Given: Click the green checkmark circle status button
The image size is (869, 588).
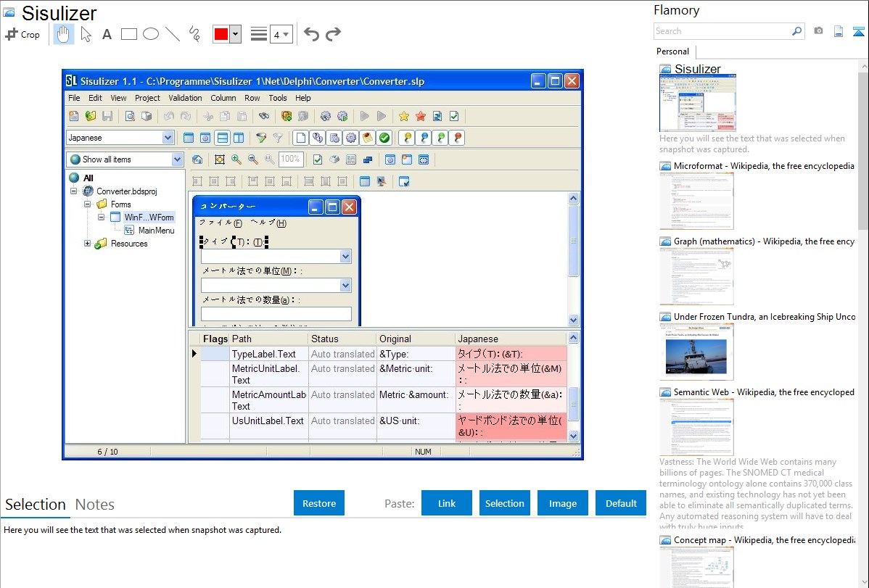Looking at the screenshot, I should point(384,138).
